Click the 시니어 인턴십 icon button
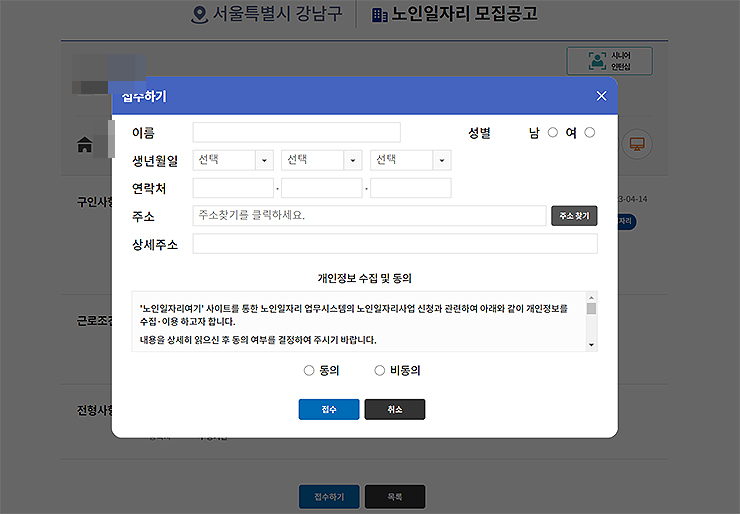Screen dimensions: 740x514 (x=609, y=61)
